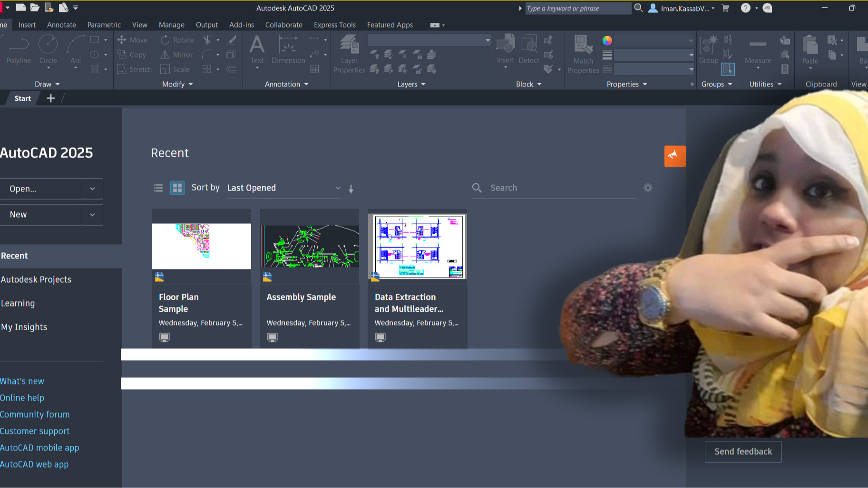The image size is (868, 488).
Task: Open the Community forum link
Action: [35, 414]
